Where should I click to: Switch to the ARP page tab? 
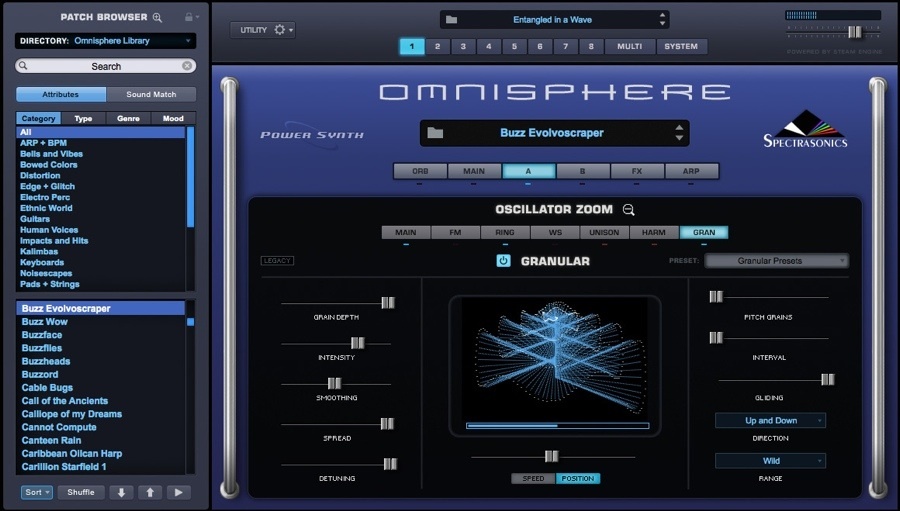[691, 171]
